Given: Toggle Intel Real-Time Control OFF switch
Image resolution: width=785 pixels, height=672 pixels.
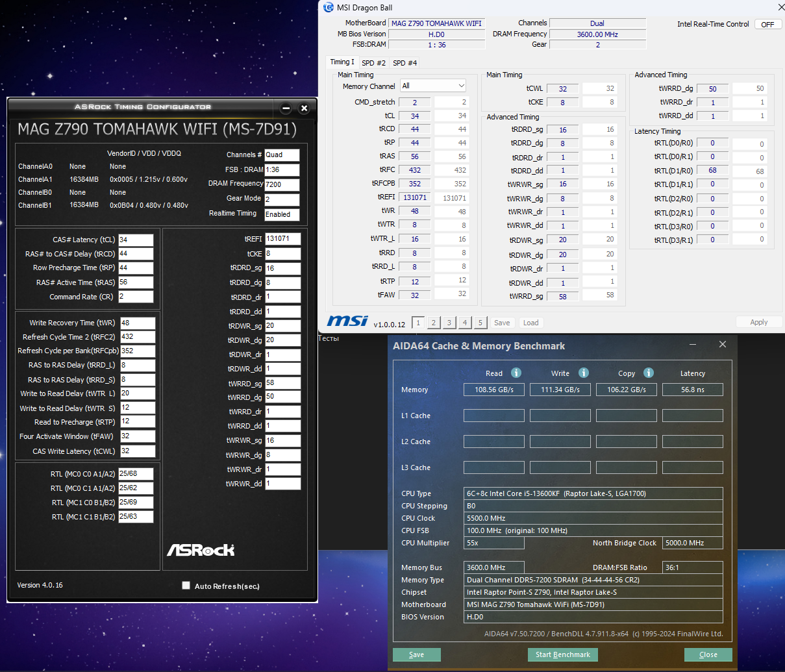Looking at the screenshot, I should pyautogui.click(x=767, y=24).
